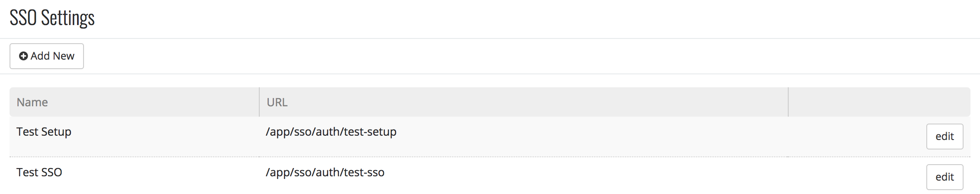Screen dimensions: 980x194
Task: Click the horizontal rule under the SSO Settings title
Action: pos(489,38)
